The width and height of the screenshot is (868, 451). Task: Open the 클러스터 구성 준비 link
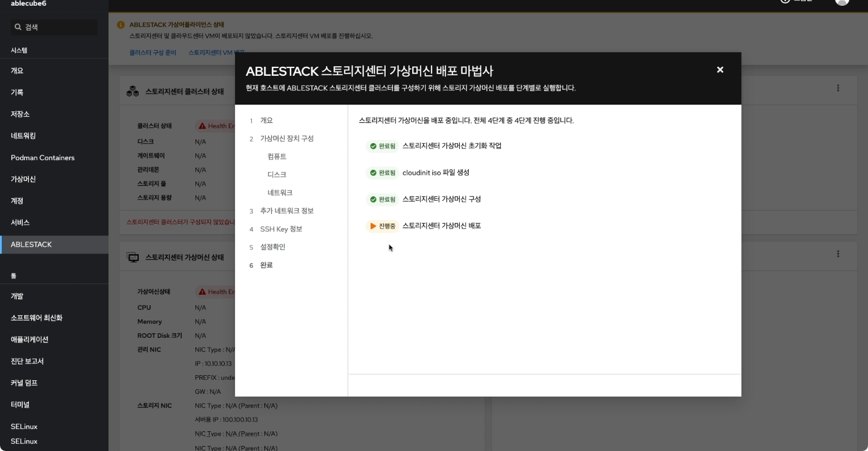pyautogui.click(x=153, y=53)
